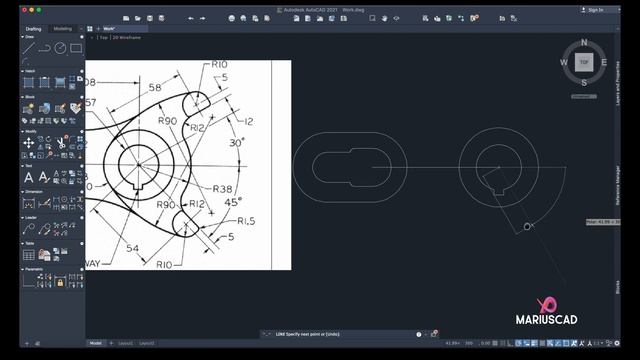Click the N compass direction on ViewCube
640x360 pixels.
click(584, 42)
